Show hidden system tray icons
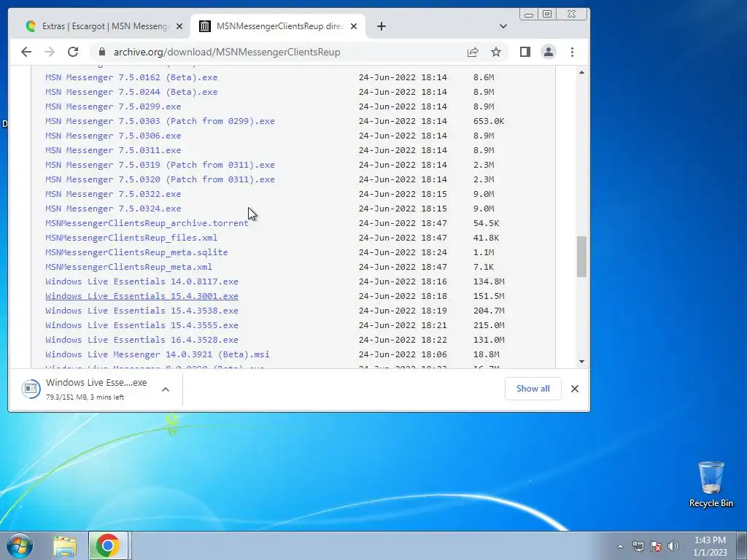 pos(620,546)
